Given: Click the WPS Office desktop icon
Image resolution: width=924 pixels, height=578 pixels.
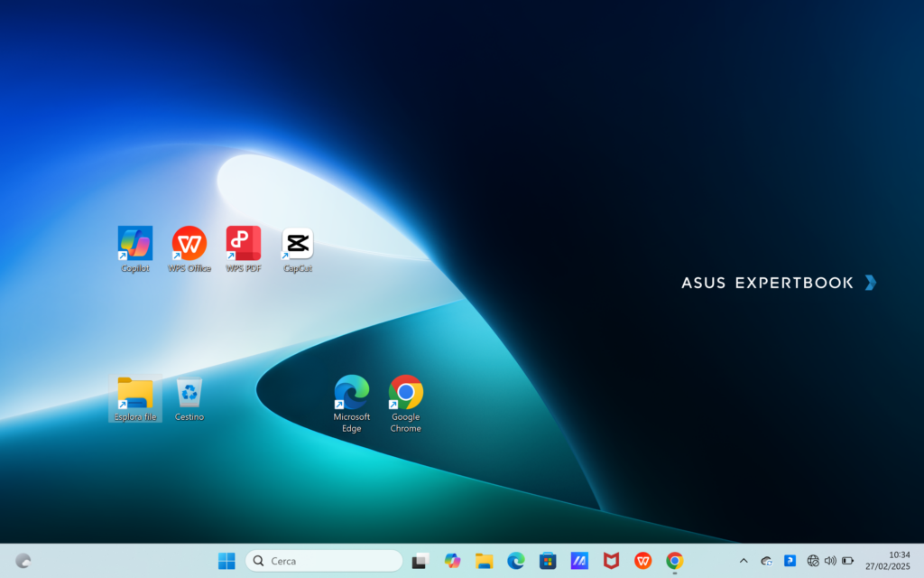Looking at the screenshot, I should [189, 244].
